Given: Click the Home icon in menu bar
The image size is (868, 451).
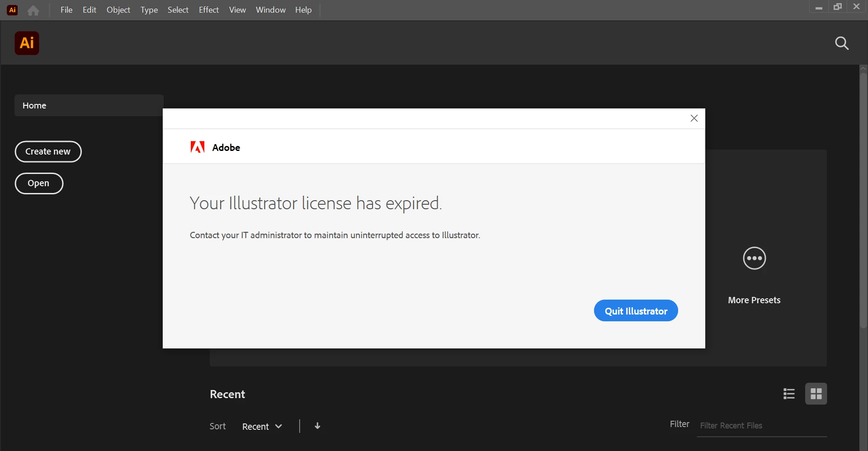Looking at the screenshot, I should click(33, 10).
